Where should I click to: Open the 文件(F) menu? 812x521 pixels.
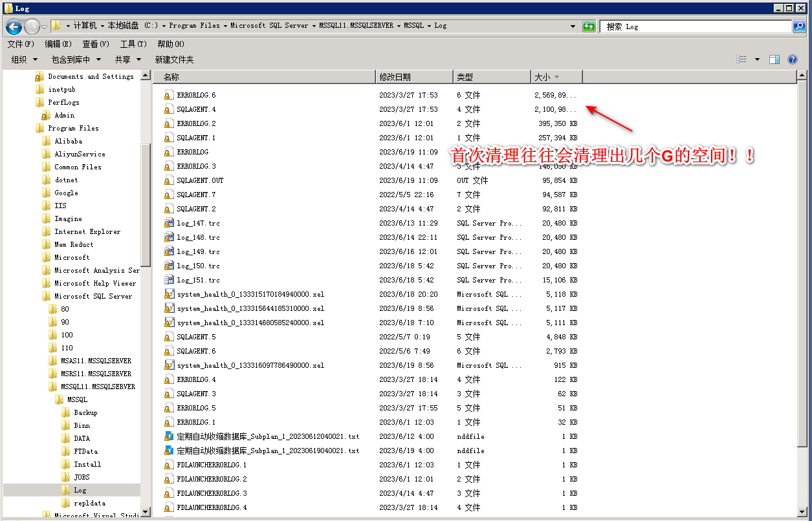(x=21, y=44)
